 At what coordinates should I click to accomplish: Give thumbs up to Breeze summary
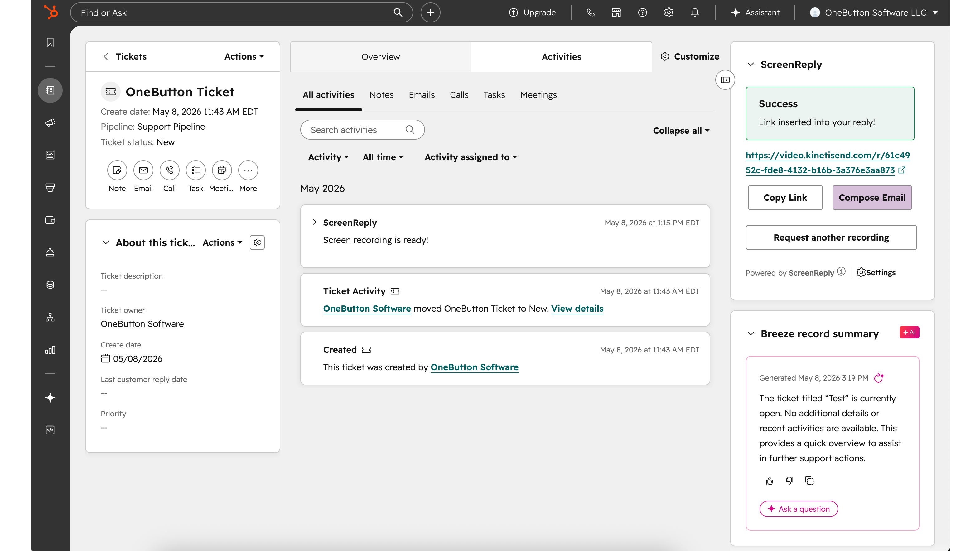769,481
